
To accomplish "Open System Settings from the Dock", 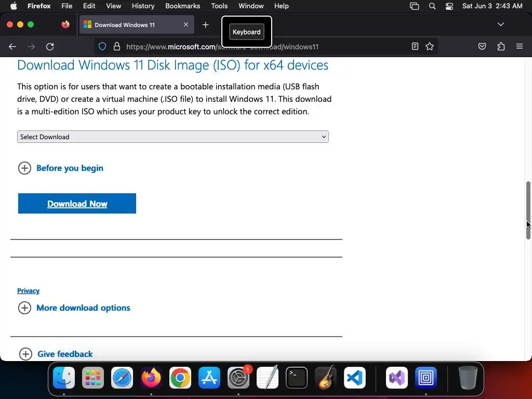I will click(x=238, y=378).
